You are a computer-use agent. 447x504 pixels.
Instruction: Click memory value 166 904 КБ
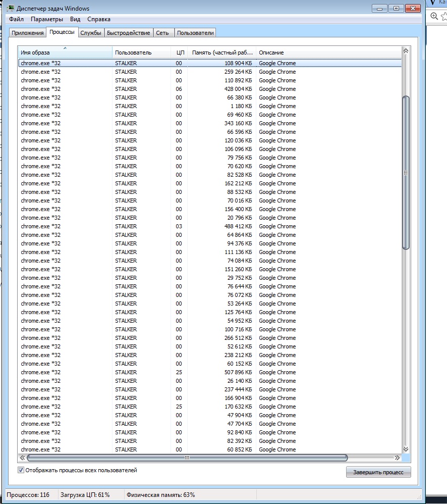point(238,398)
